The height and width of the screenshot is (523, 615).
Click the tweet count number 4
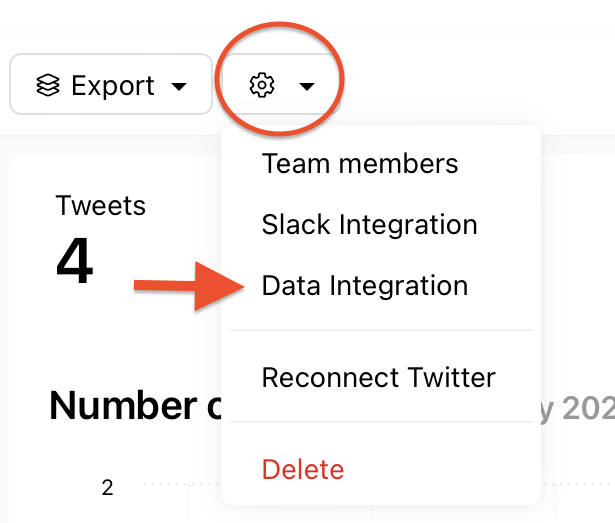pos(74,260)
